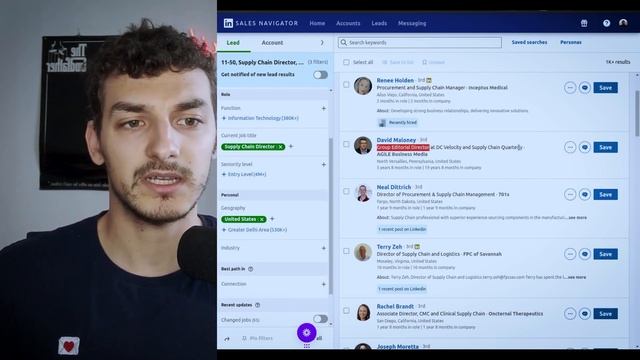The image size is (640, 360).
Task: Open the help question mark icon
Action: click(607, 23)
